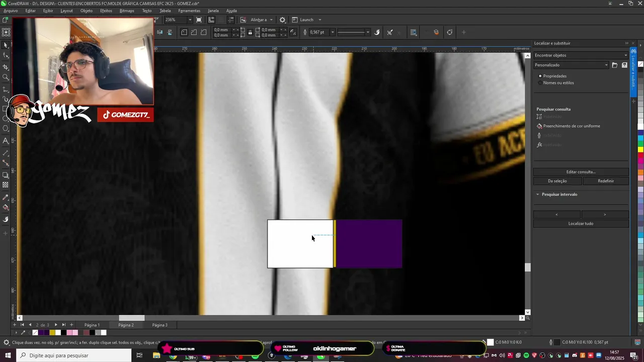The image size is (644, 362).
Task: Click the wrap text icon
Action: click(414, 32)
